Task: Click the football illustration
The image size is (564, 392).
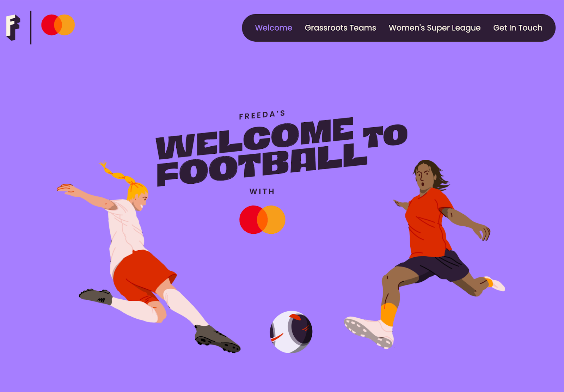Action: coord(291,332)
